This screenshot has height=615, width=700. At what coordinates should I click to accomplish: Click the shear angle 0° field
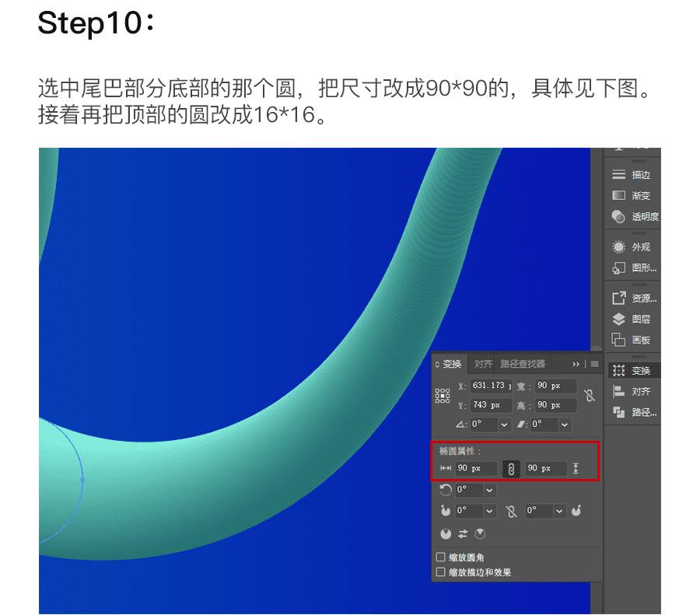544,425
